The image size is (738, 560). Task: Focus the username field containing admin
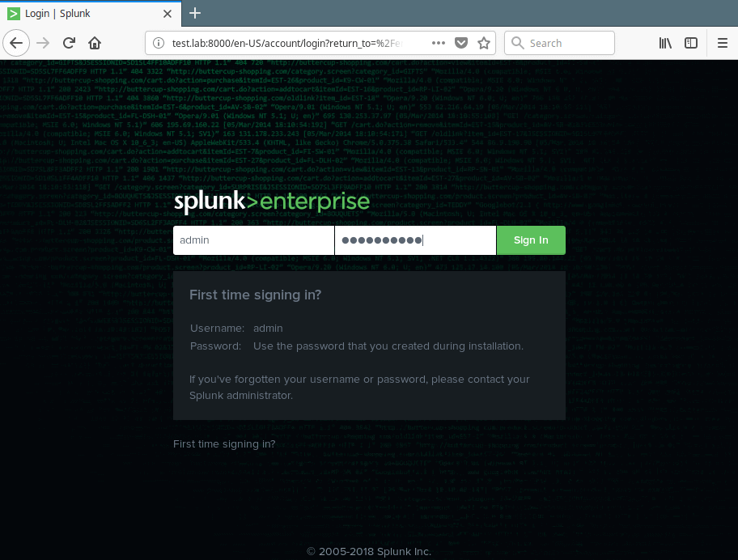pyautogui.click(x=253, y=240)
